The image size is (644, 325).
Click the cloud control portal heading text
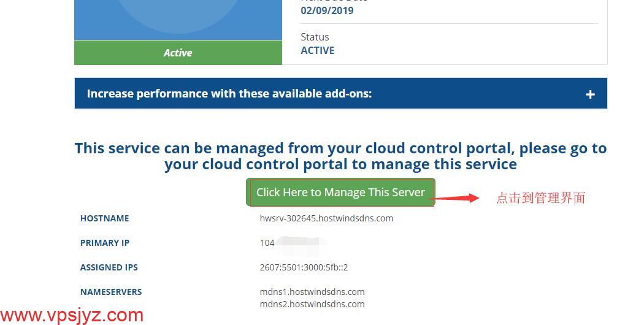coord(340,156)
